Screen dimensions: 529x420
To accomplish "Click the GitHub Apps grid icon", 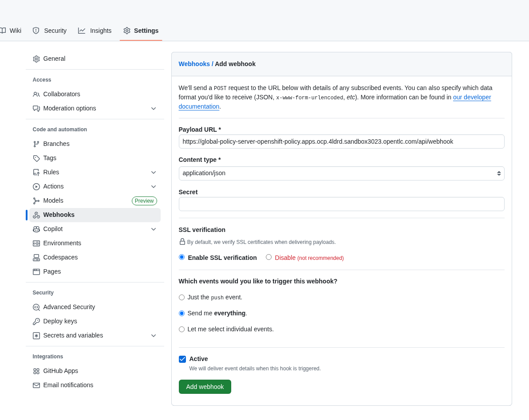I will 36,371.
